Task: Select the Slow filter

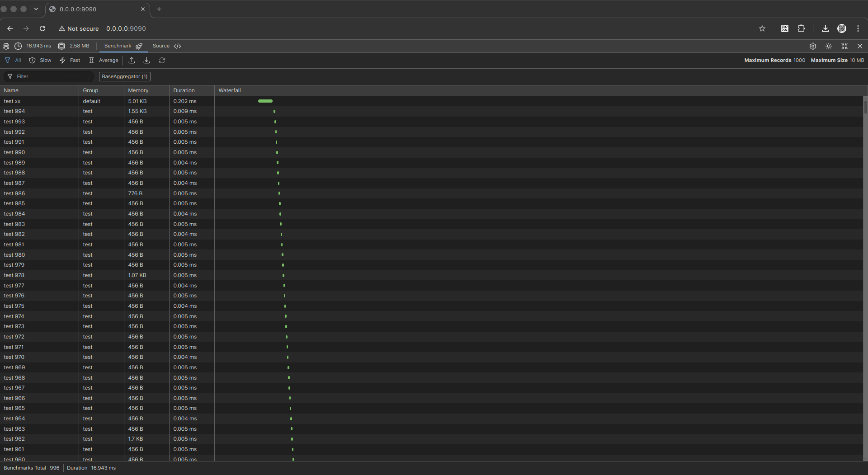Action: click(x=40, y=60)
